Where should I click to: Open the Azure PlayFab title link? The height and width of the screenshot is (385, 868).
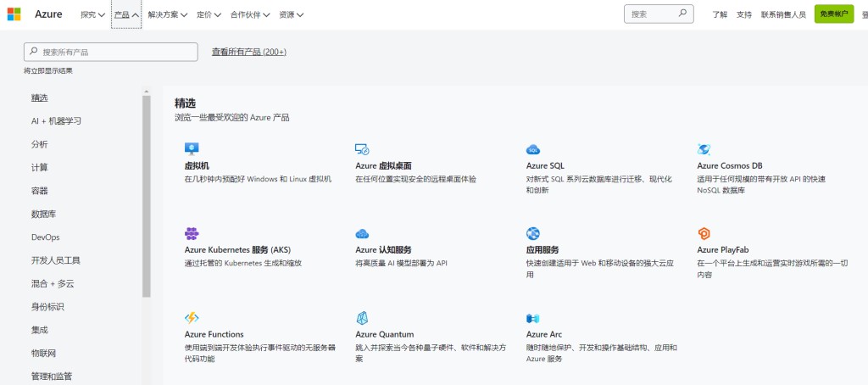point(723,250)
